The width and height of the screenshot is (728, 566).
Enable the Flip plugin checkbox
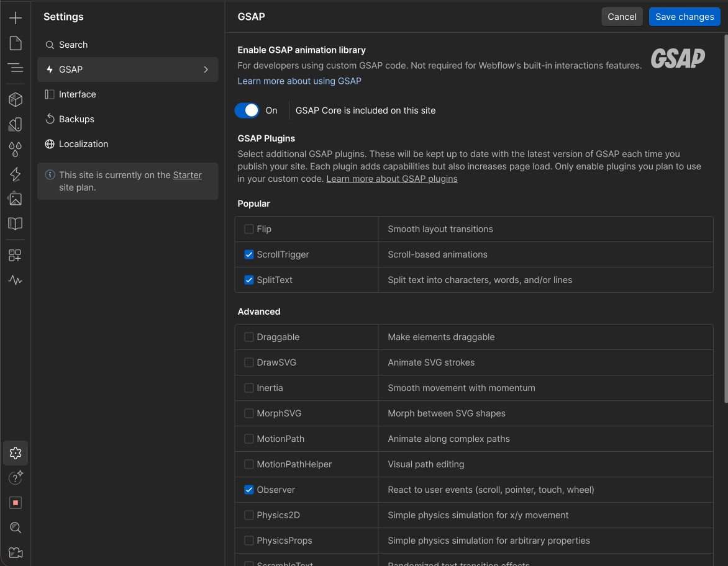tap(249, 229)
